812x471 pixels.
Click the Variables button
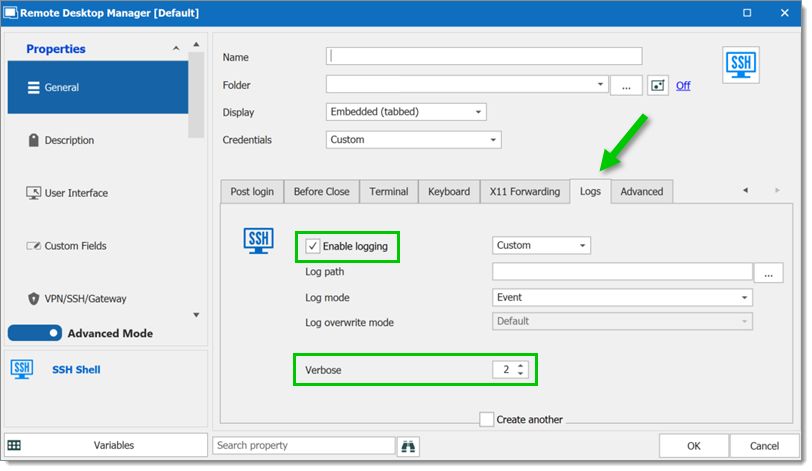click(106, 445)
